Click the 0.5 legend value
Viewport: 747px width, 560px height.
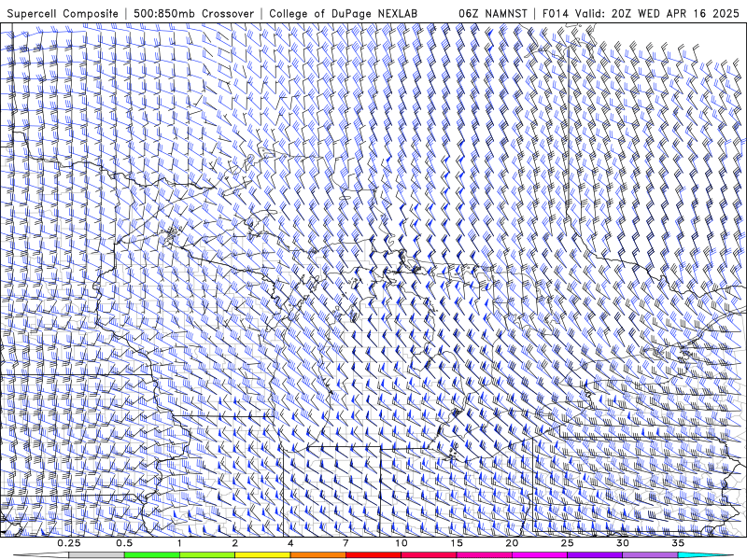tap(124, 543)
